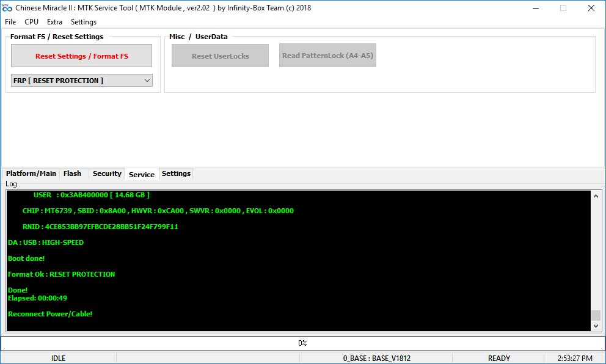Screen dimensions: 606x364
Task: Click the 'Format FS / Reset Settings' group label
Action: (x=57, y=37)
